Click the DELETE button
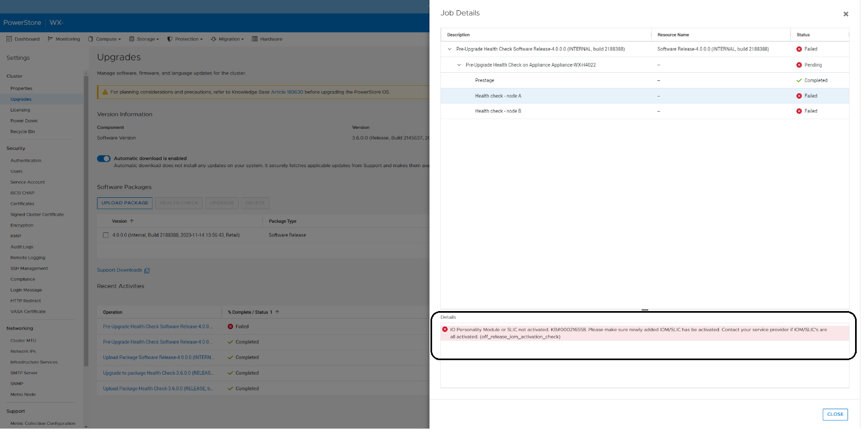This screenshot has width=868, height=434. 255,203
